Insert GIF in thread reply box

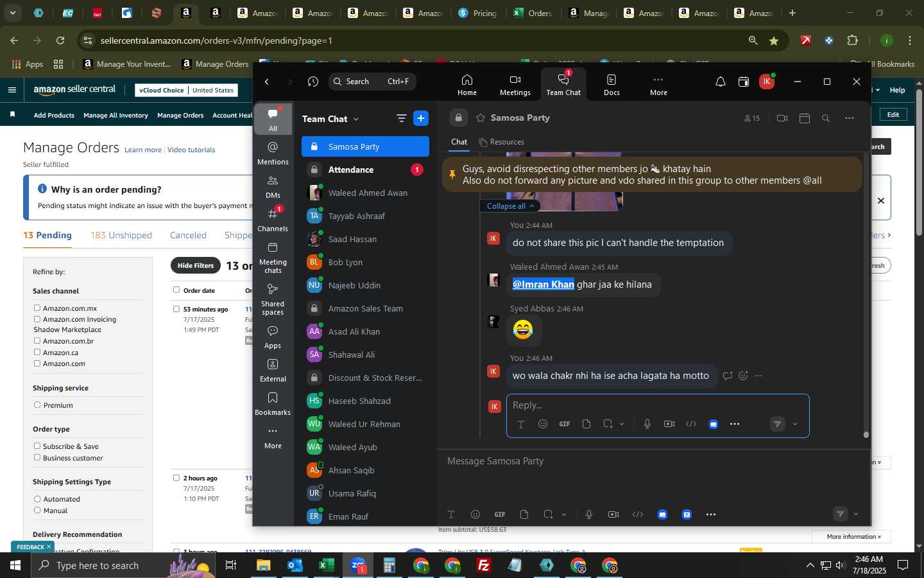[565, 424]
